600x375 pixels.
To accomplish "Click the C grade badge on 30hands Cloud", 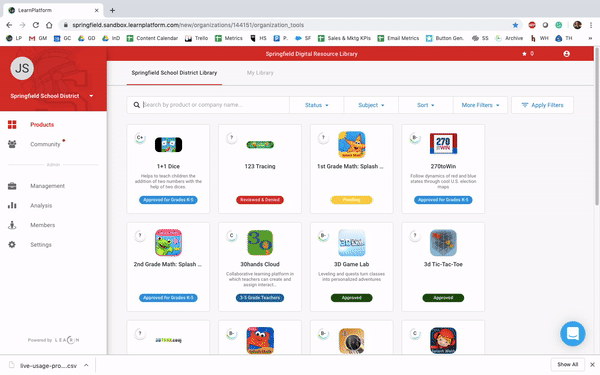I will pos(232,236).
